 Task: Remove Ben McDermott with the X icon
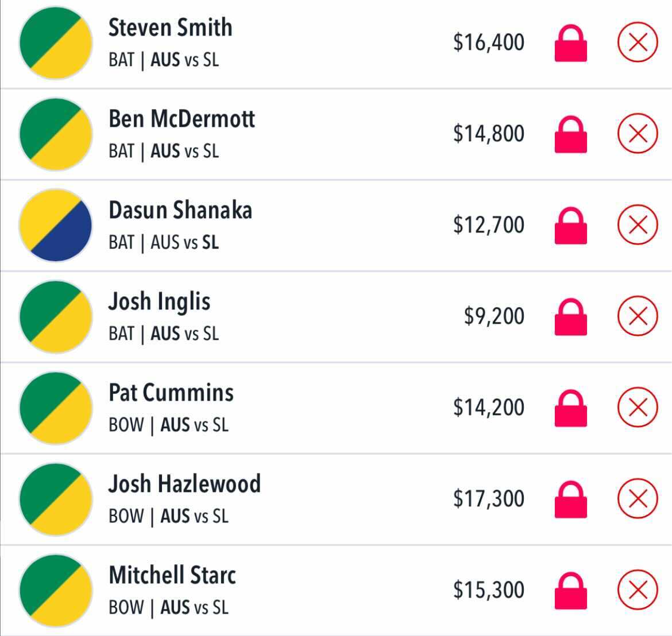tap(638, 133)
